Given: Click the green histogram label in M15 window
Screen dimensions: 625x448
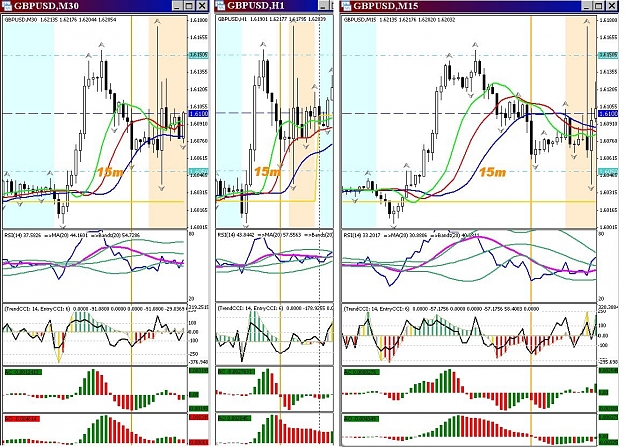Looking at the screenshot, I should pyautogui.click(x=361, y=372).
